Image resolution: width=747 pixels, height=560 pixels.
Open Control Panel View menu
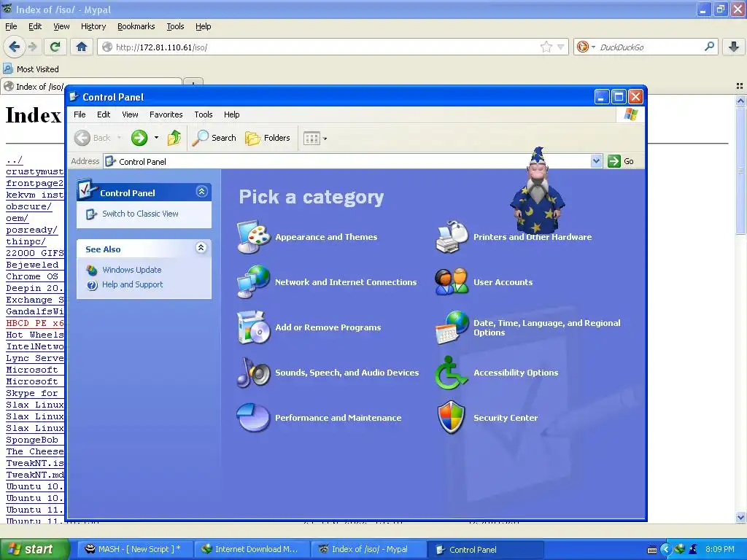[x=130, y=114]
